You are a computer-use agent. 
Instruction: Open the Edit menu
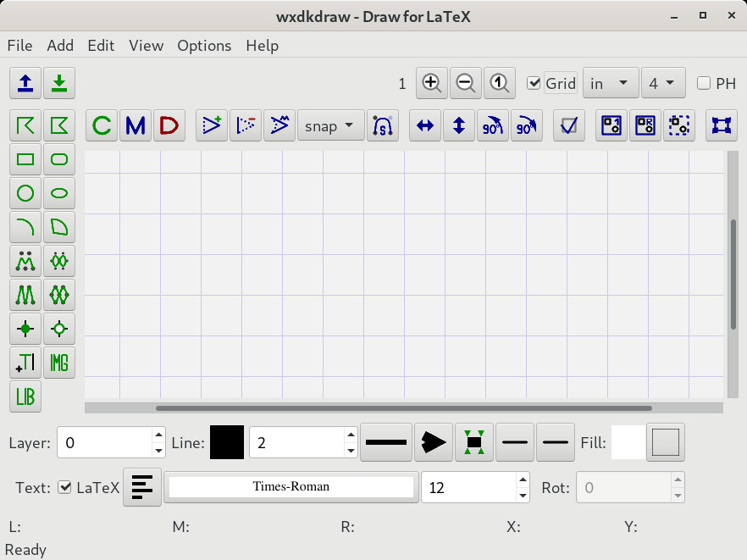[101, 46]
